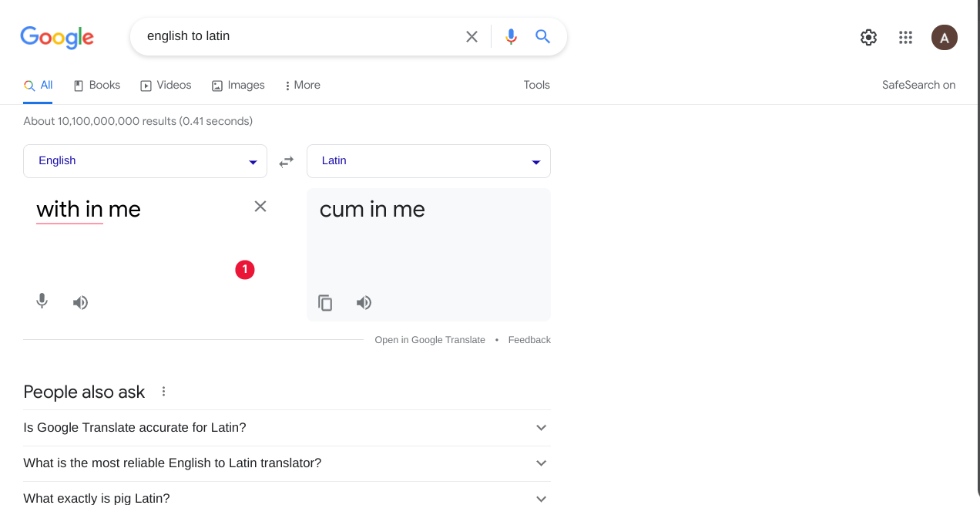Start the search with the magnifying glass icon
Screen dimensions: 980x505
point(542,35)
